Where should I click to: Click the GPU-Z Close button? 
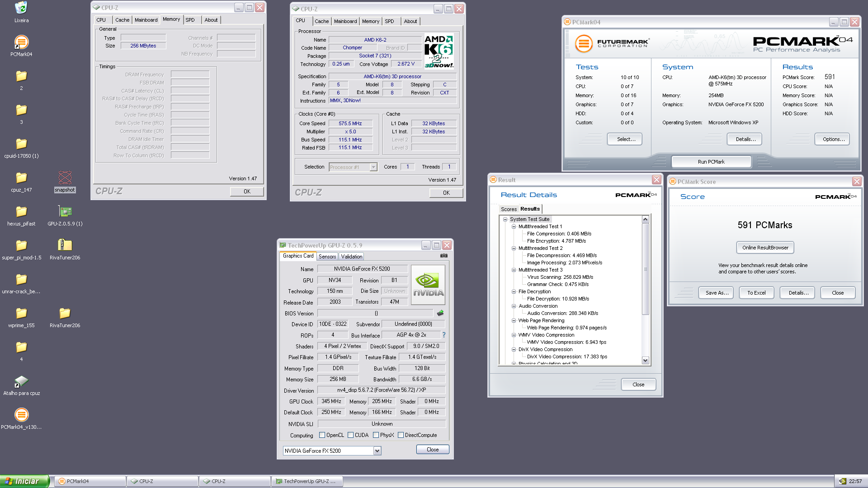pyautogui.click(x=433, y=450)
